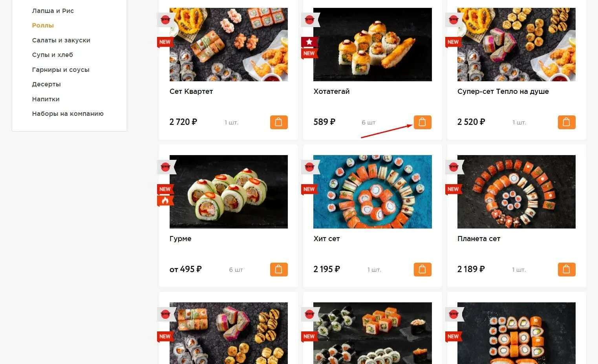Viewport: 598px width, 364px height.
Task: Add Хит сет to the cart
Action: click(x=422, y=269)
